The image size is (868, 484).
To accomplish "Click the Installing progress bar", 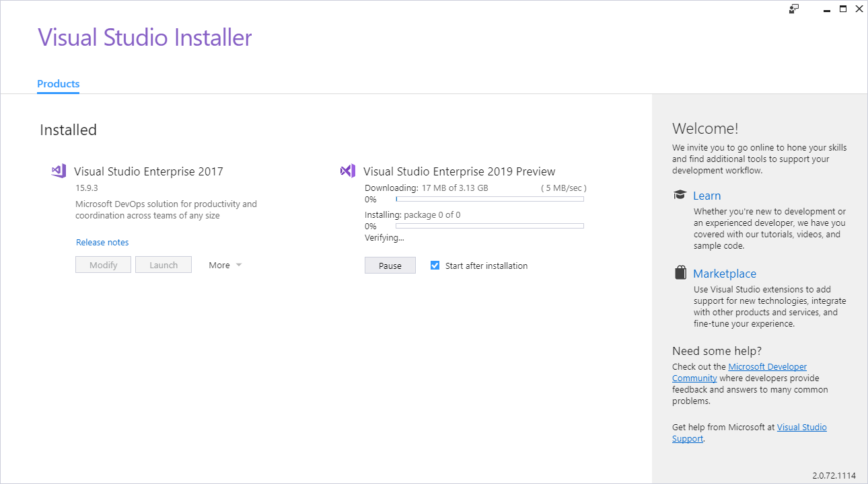I will tap(490, 226).
